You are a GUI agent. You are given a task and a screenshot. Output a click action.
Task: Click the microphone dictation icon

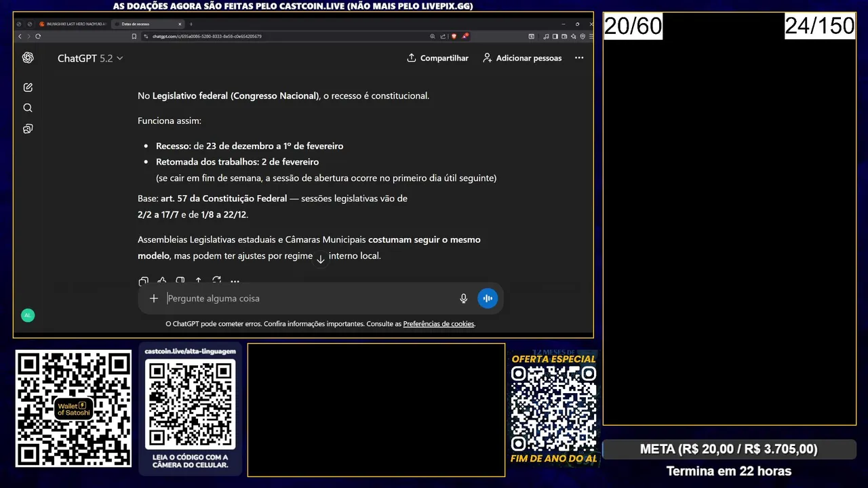[464, 298]
